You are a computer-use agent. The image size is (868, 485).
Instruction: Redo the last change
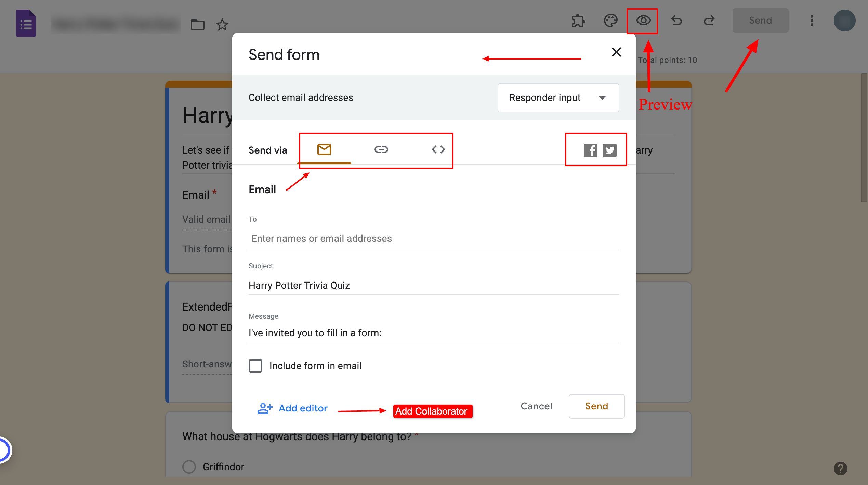(x=709, y=21)
